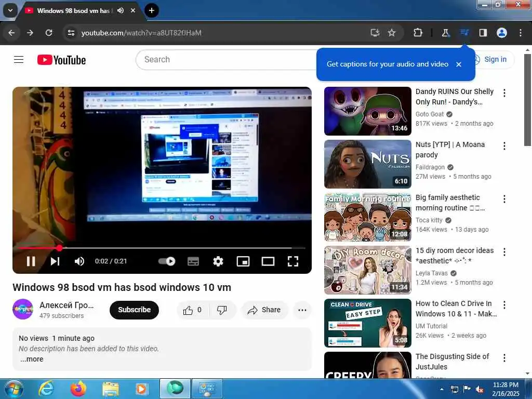Reload the current page
Viewport: 532px width, 399px height.
(49, 33)
